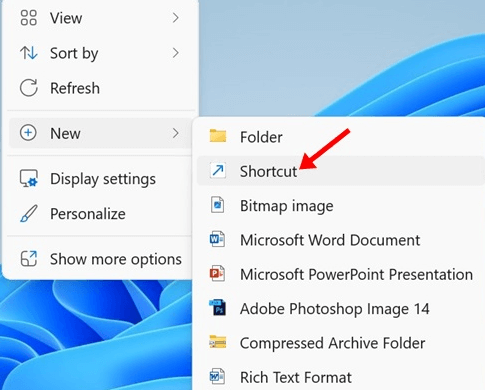485x390 pixels.
Task: Choose Refresh from the context menu
Action: [x=99, y=88]
